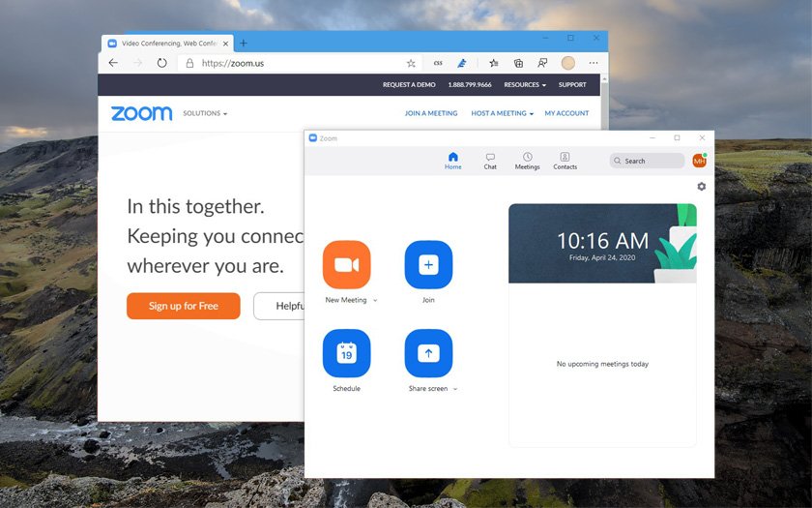Click the blue Join meeting icon
Screen dimensions: 812x508
(x=428, y=264)
